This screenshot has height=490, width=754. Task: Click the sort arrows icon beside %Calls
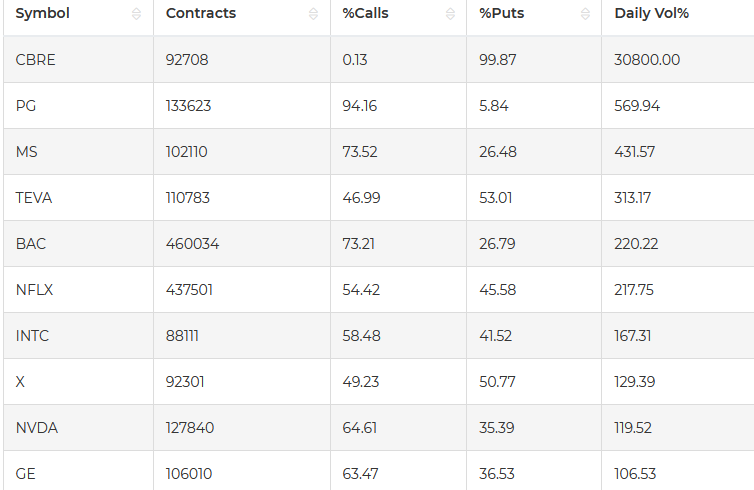pyautogui.click(x=449, y=14)
